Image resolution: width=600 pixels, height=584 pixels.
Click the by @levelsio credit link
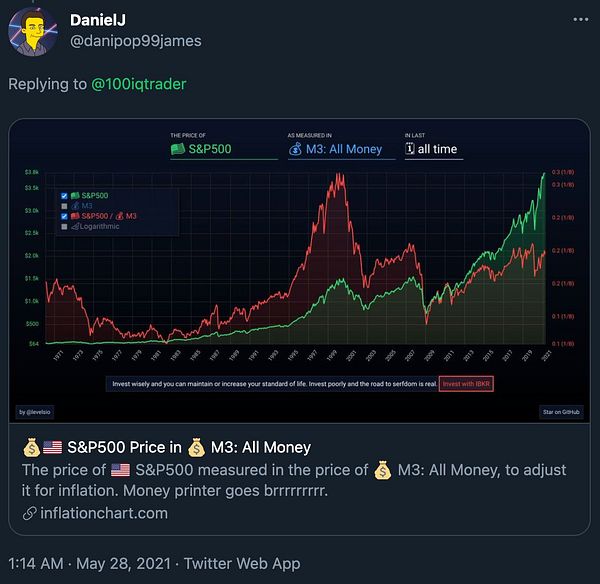pos(34,411)
